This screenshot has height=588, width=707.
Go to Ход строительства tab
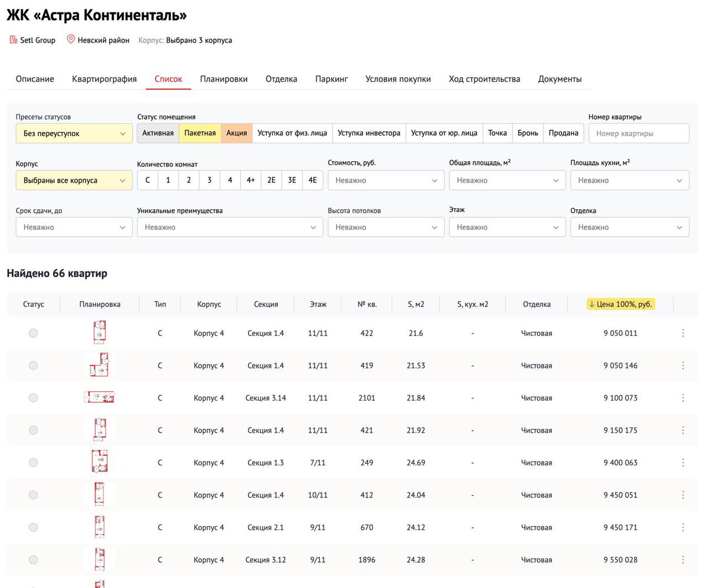(484, 79)
